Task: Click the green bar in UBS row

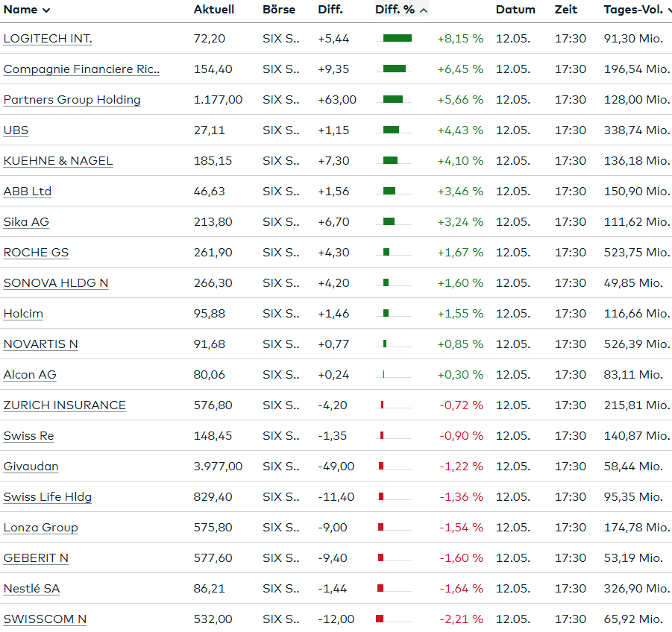Action: [391, 130]
